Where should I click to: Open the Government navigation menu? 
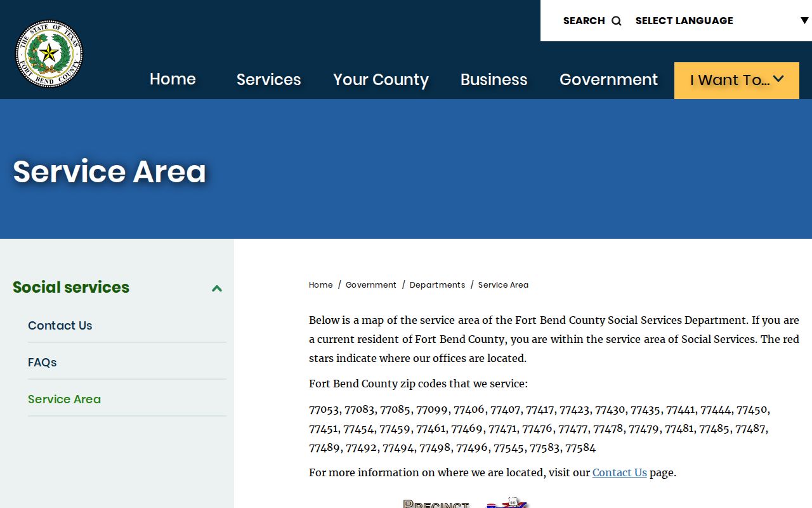(608, 79)
